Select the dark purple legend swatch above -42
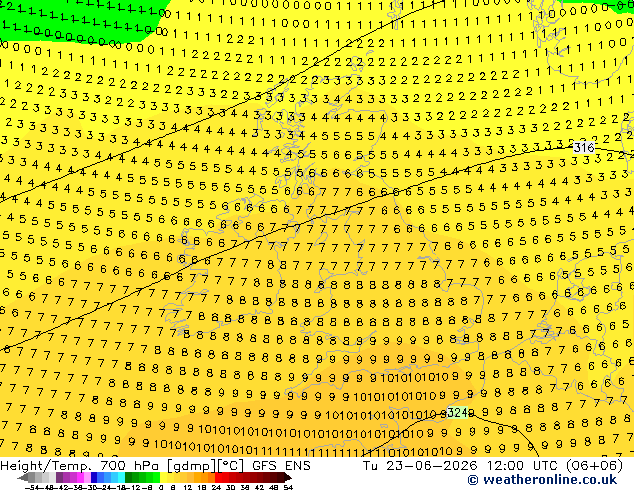634x490 pixels. tap(59, 477)
